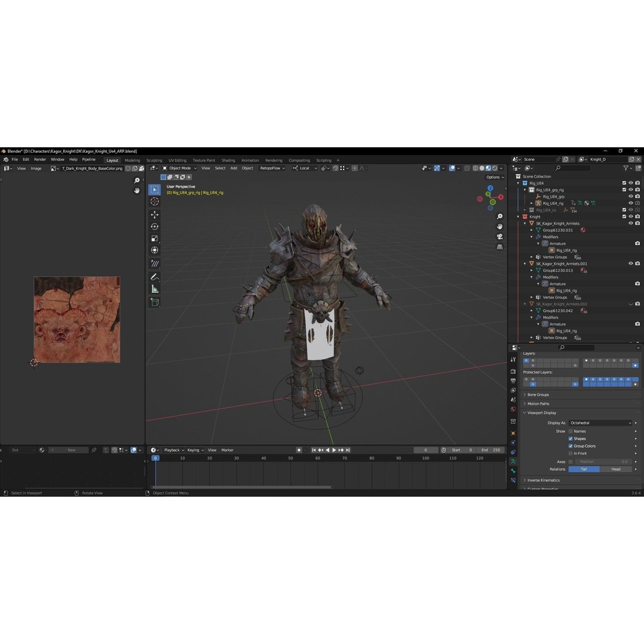Open the File menu
Image resolution: width=644 pixels, height=644 pixels.
coord(15,159)
